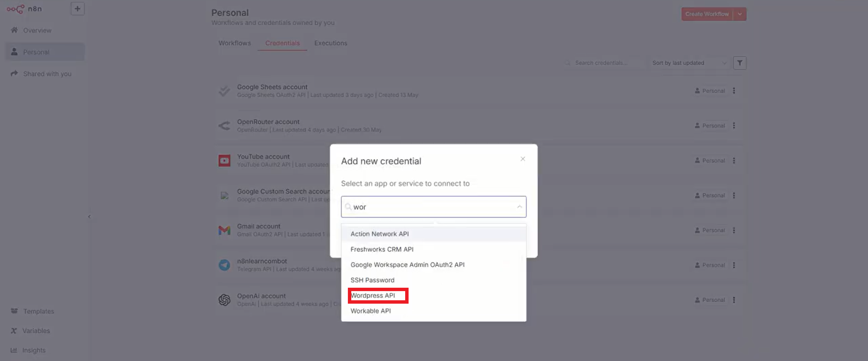Open the credentials filter funnel icon
Viewport: 868px width, 361px height.
click(x=739, y=63)
